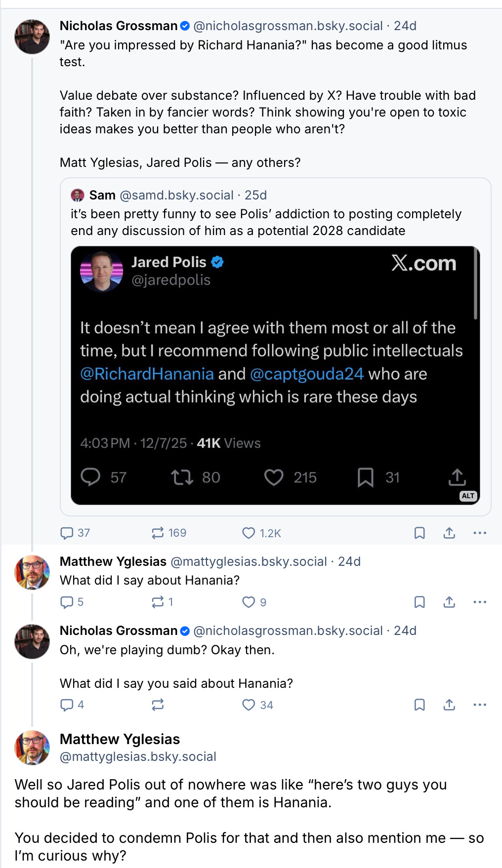Repost Nicholas Grossman's post with 169 reposts
Screen dimensions: 502x868
point(158,533)
